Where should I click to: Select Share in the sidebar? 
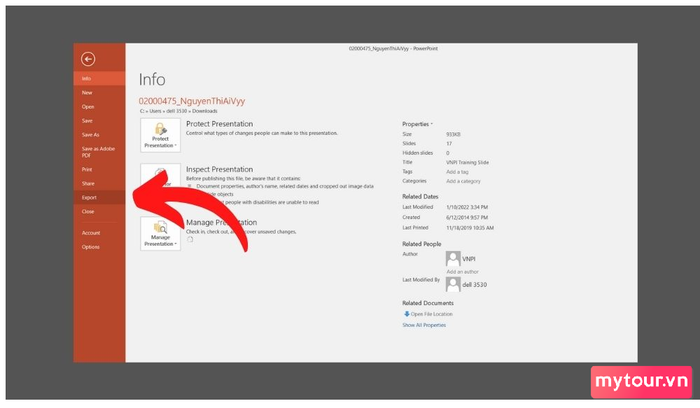(99, 183)
